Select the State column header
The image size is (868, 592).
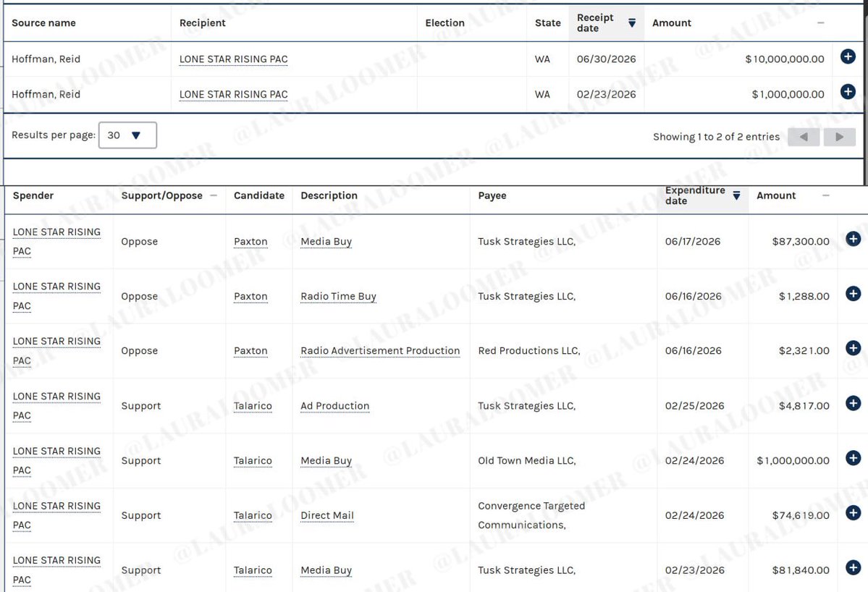547,22
